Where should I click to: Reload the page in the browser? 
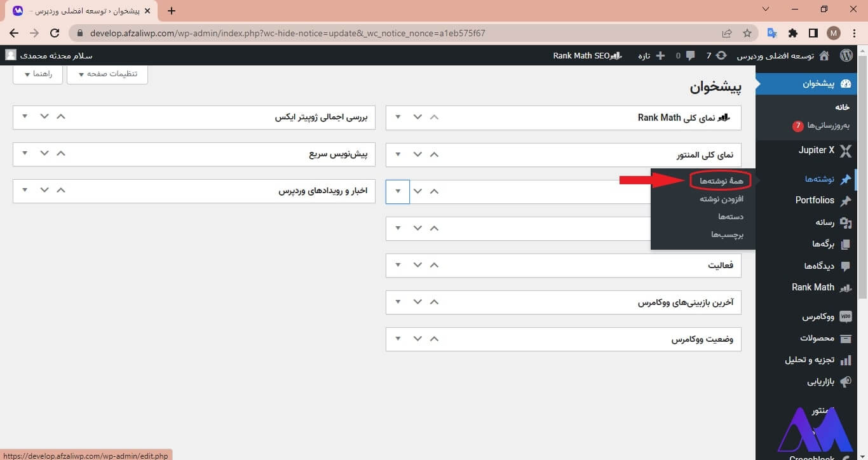pos(55,33)
